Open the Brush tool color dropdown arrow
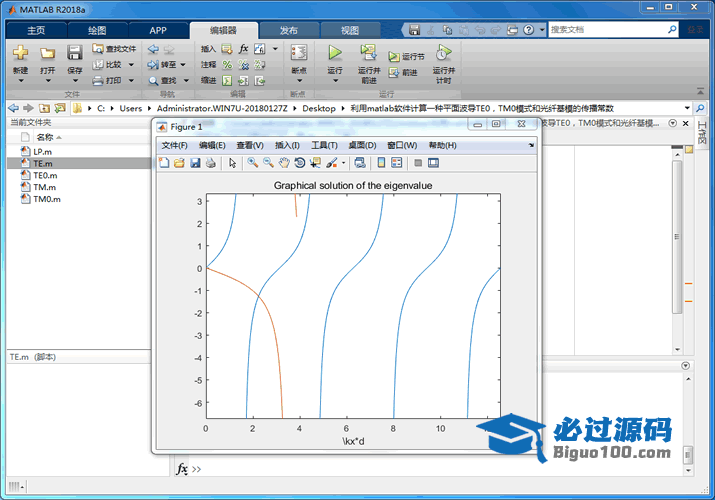The height and width of the screenshot is (500, 715). 343,162
